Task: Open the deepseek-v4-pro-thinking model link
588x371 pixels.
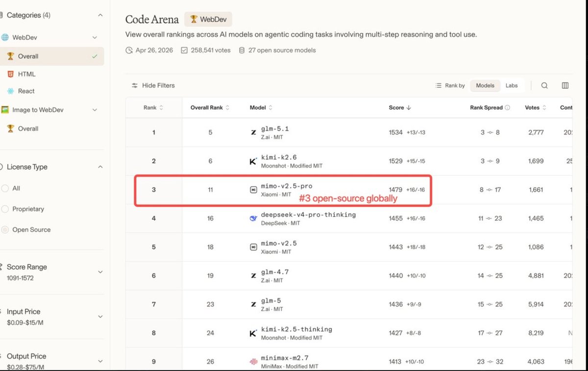Action: [x=308, y=215]
